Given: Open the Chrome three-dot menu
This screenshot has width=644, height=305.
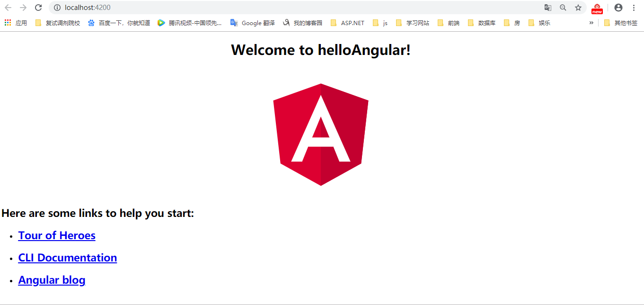Looking at the screenshot, I should [x=634, y=8].
